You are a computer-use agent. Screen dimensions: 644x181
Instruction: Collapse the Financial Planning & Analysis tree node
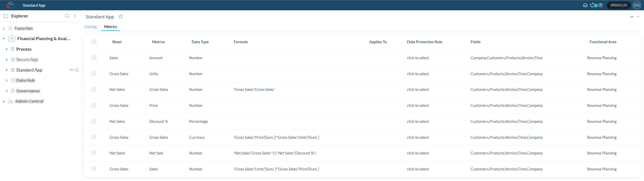[4, 39]
